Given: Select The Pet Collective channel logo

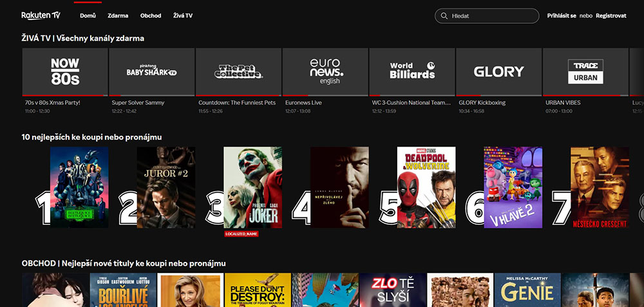Looking at the screenshot, I should [238, 71].
